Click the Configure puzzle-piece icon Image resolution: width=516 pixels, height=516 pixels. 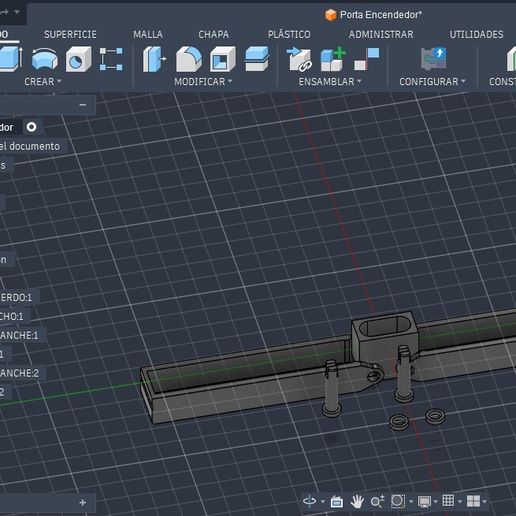click(433, 58)
